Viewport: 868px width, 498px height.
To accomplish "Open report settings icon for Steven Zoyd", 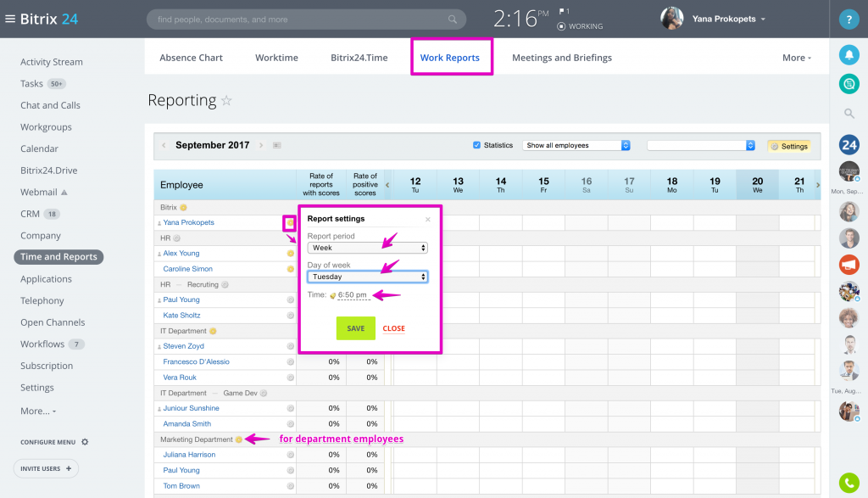I will coord(290,346).
